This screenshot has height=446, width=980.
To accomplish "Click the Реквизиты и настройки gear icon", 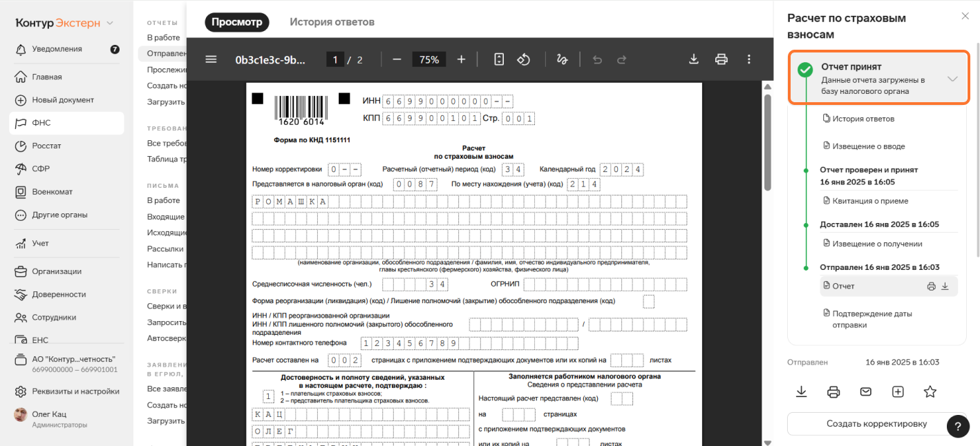I will (x=20, y=391).
